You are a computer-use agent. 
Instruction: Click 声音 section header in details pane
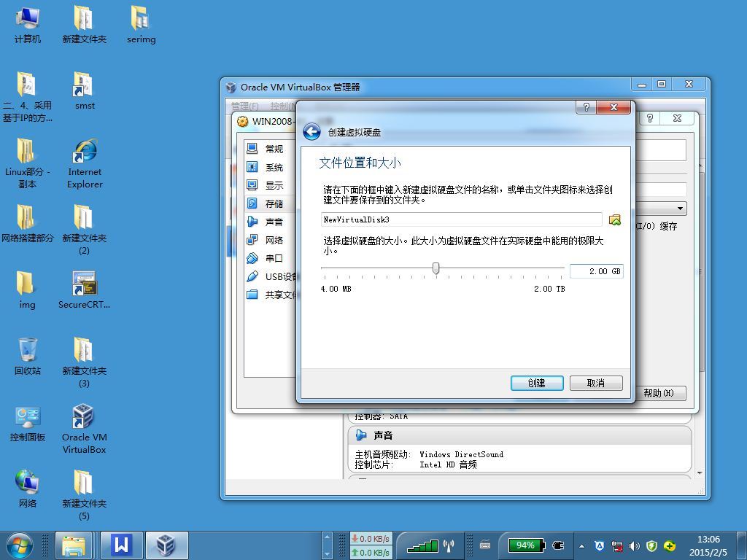click(383, 435)
